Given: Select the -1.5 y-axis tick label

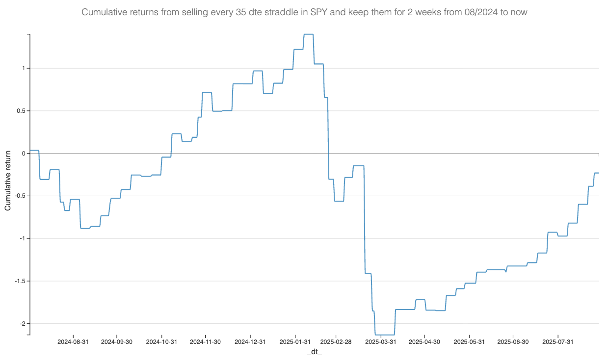Looking at the screenshot, I should (x=20, y=281).
